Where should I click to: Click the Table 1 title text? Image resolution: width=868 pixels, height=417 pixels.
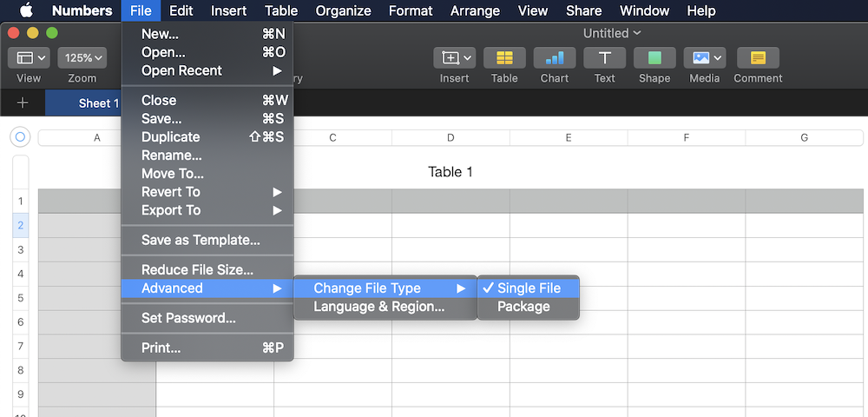(x=450, y=172)
